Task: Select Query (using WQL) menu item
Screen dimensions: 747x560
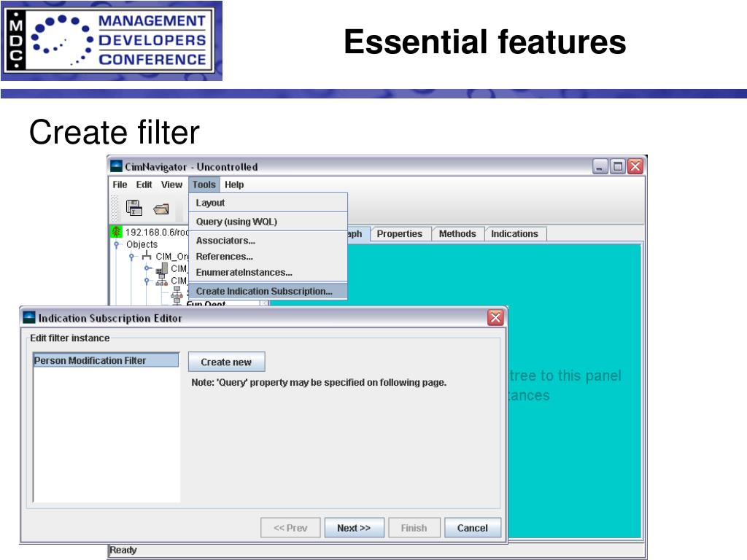Action: coord(236,222)
